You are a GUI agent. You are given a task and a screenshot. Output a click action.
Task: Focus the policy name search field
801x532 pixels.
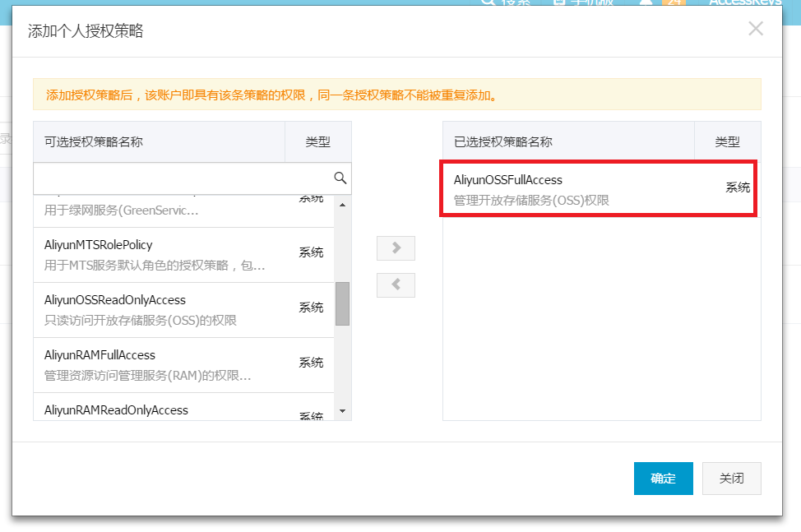pyautogui.click(x=192, y=178)
